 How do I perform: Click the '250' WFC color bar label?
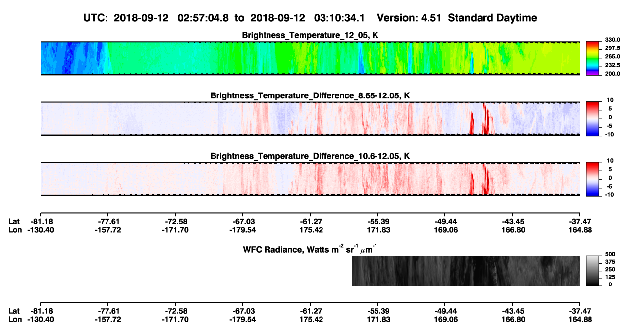click(x=610, y=269)
